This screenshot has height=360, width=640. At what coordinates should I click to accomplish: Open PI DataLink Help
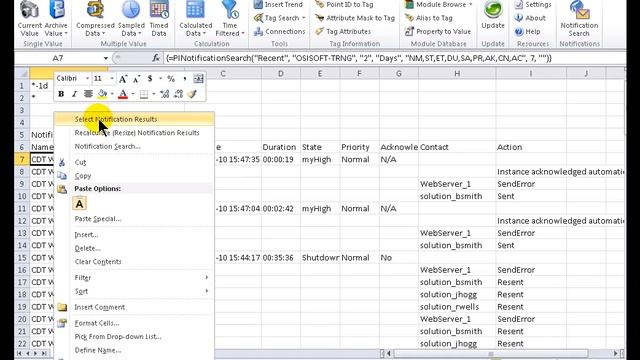[527, 31]
